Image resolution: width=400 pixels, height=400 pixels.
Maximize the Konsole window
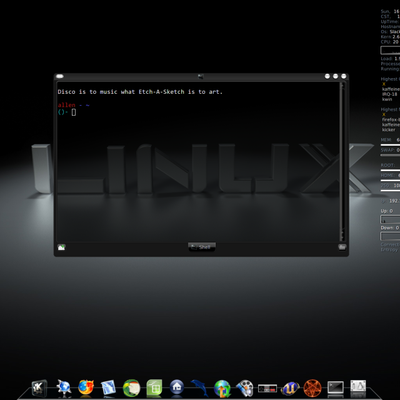pyautogui.click(x=335, y=76)
